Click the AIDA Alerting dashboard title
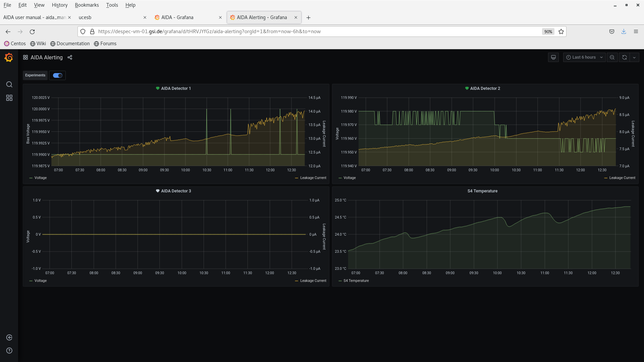The height and width of the screenshot is (362, 644). (47, 57)
